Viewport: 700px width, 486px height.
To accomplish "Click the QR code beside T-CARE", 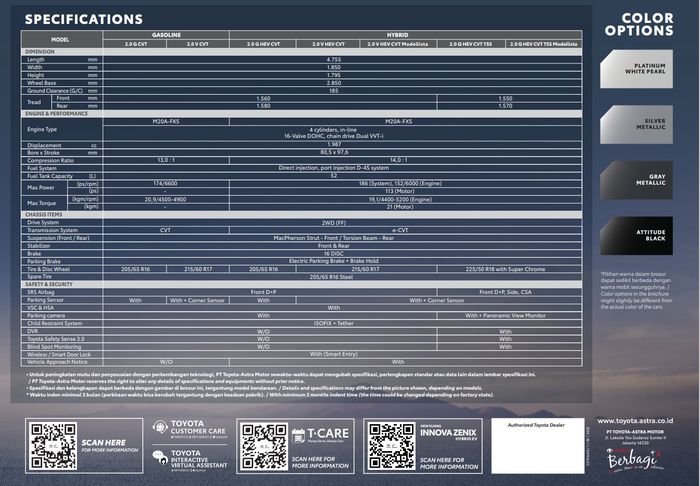I will tap(263, 445).
